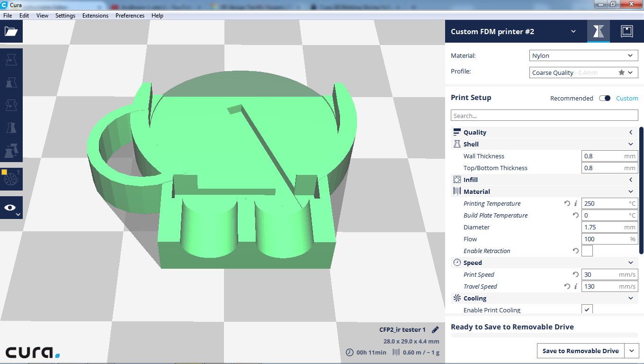Click the print time clock icon

[349, 352]
